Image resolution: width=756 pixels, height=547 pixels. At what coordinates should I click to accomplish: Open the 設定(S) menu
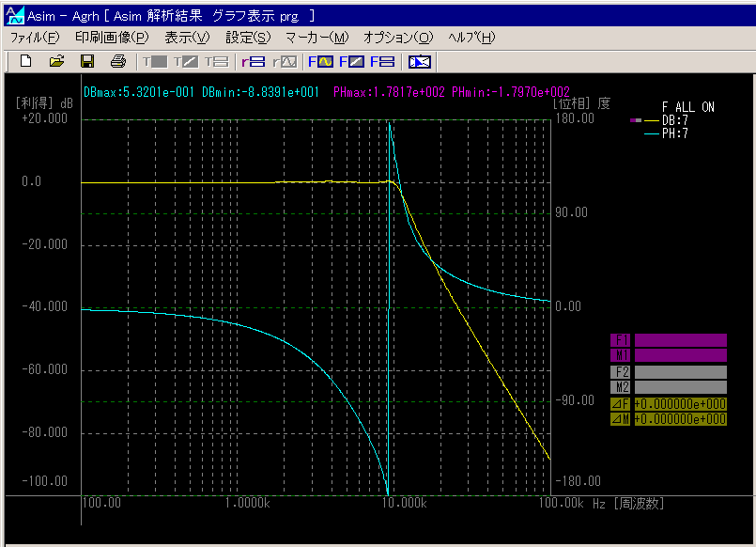coord(248,38)
